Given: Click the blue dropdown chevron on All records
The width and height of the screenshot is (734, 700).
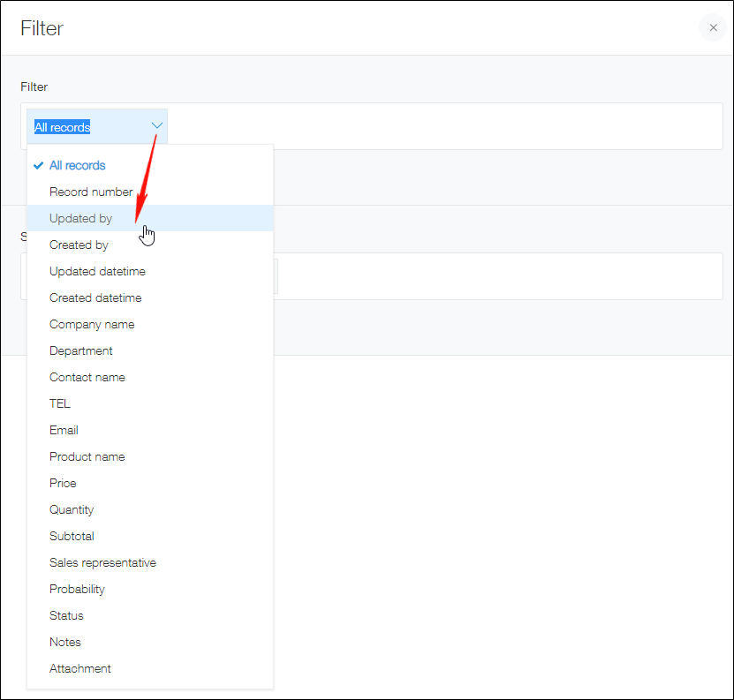Looking at the screenshot, I should point(157,126).
